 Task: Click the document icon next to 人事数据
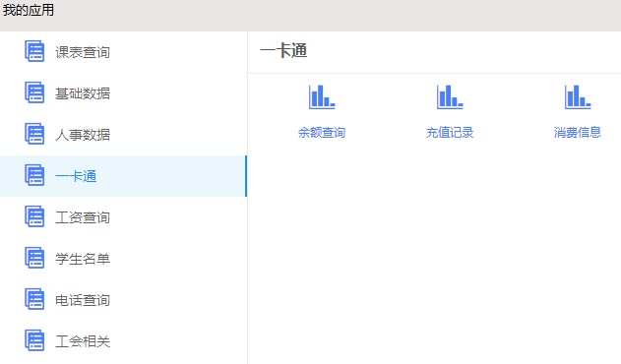[34, 134]
